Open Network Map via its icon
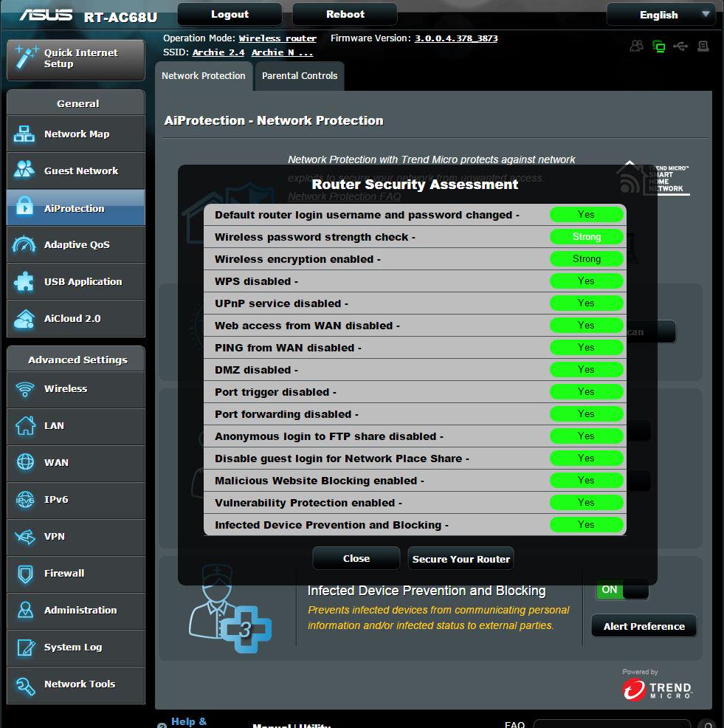The height and width of the screenshot is (728, 724). click(24, 134)
